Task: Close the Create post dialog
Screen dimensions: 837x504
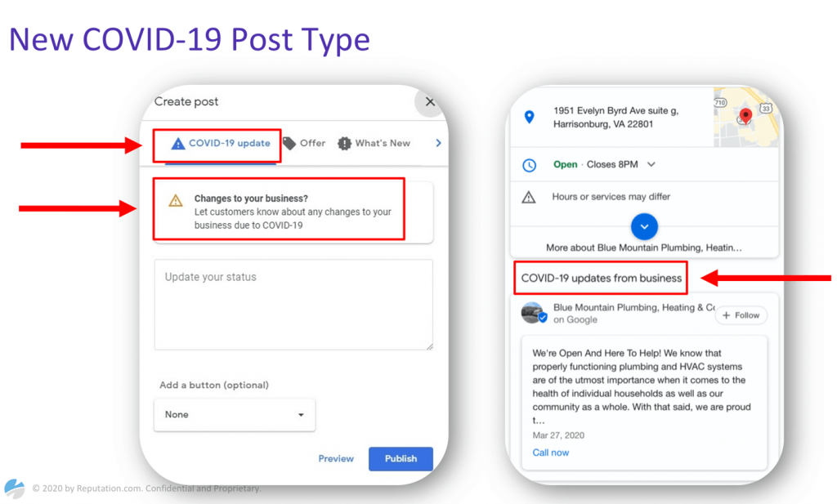Action: [x=430, y=102]
